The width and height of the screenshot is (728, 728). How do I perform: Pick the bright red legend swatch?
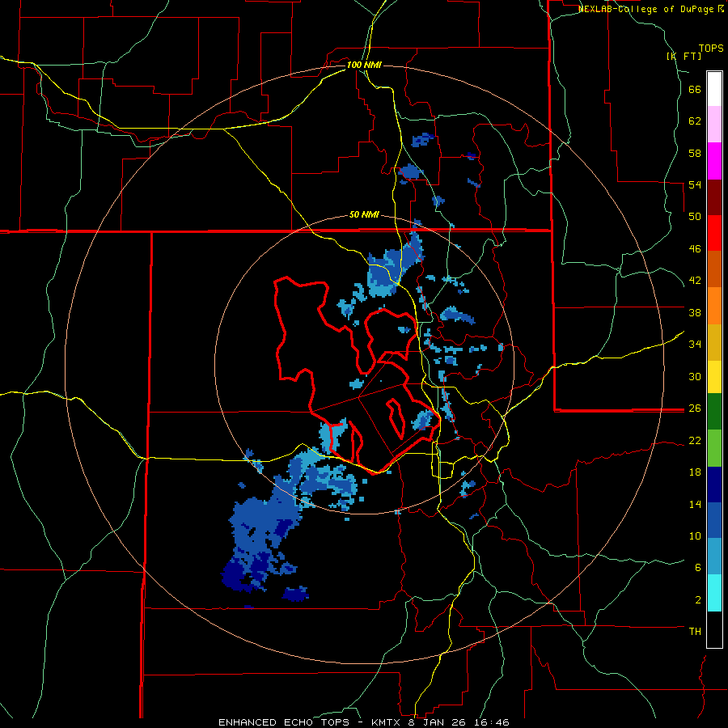(x=714, y=233)
